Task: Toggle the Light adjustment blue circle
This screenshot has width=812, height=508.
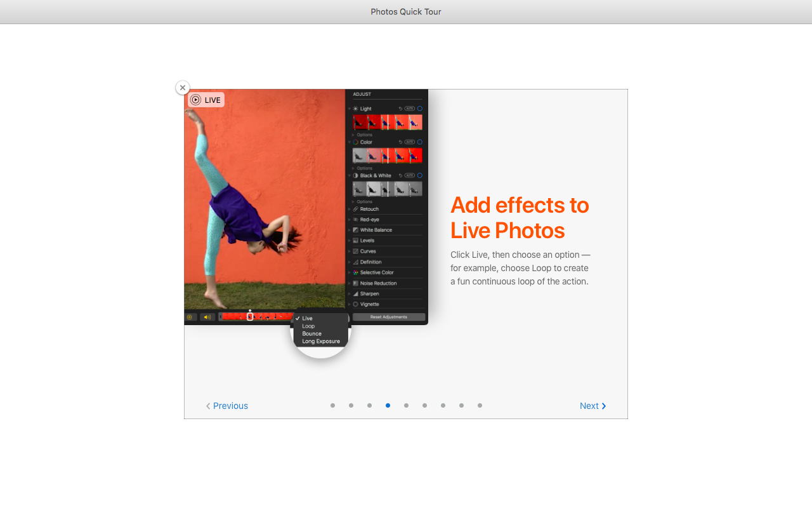Action: coord(419,109)
